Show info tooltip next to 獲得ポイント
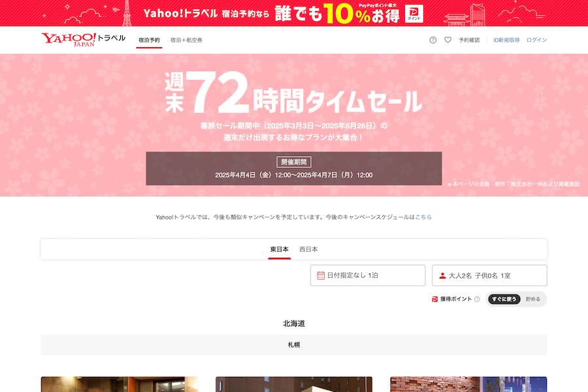This screenshot has width=588, height=392. (477, 299)
